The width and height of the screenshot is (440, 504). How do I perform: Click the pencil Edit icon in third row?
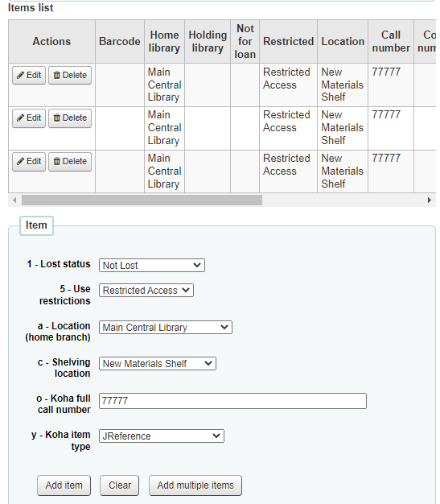[21, 161]
